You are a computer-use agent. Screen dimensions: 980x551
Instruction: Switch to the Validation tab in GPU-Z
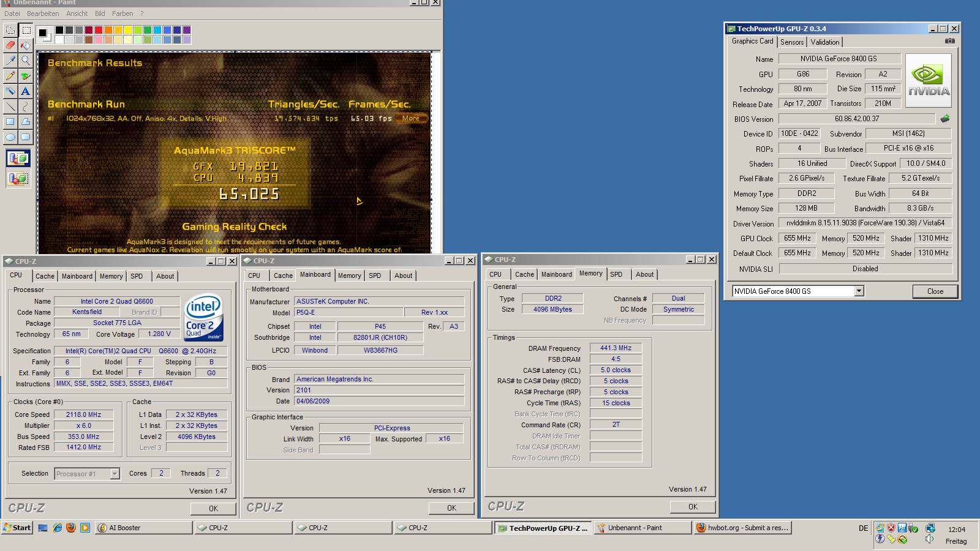825,42
